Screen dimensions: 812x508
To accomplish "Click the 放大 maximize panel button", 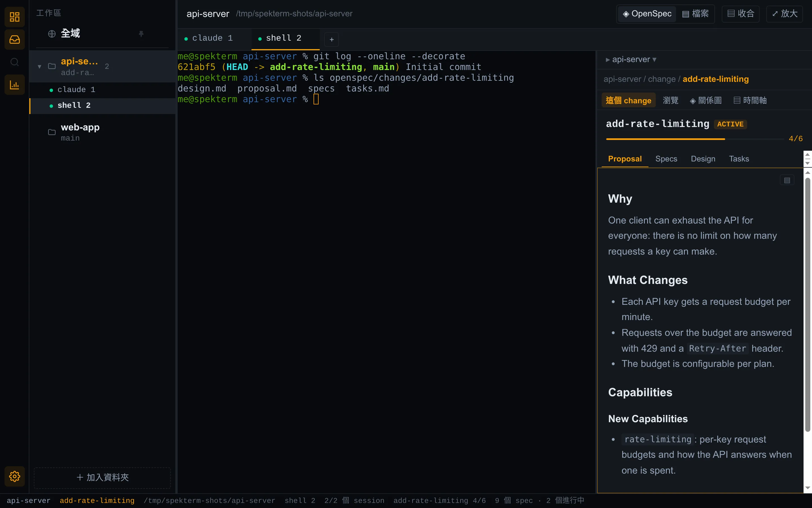I will pyautogui.click(x=784, y=14).
